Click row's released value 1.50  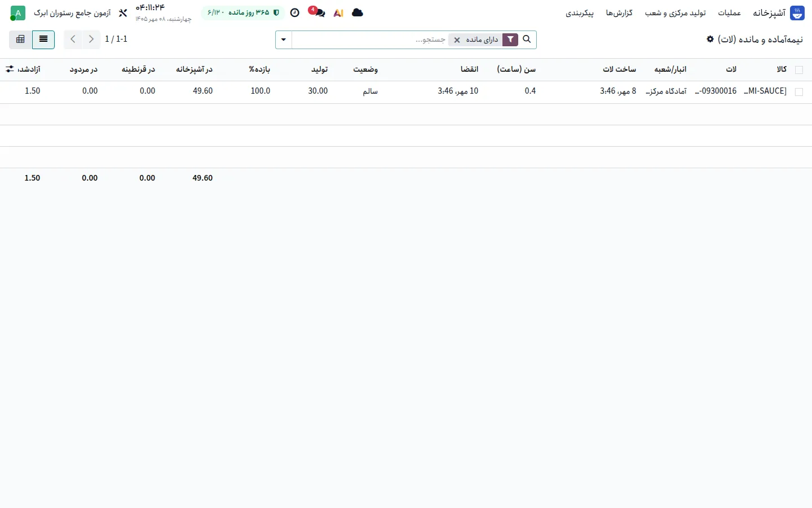pyautogui.click(x=33, y=91)
